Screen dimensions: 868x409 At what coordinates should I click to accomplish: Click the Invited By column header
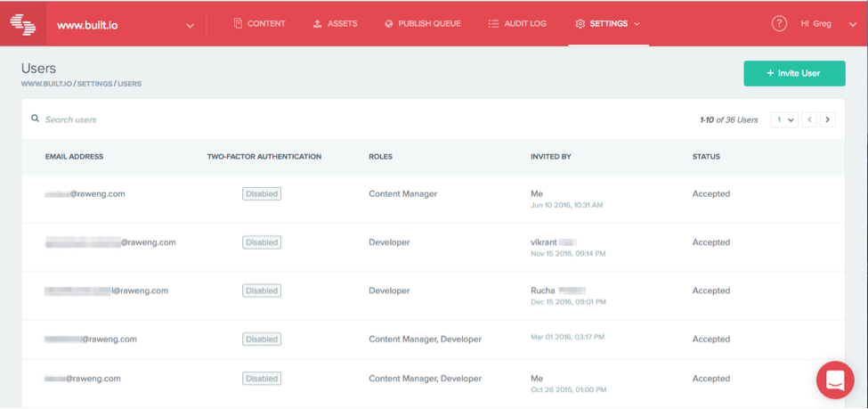tap(551, 157)
